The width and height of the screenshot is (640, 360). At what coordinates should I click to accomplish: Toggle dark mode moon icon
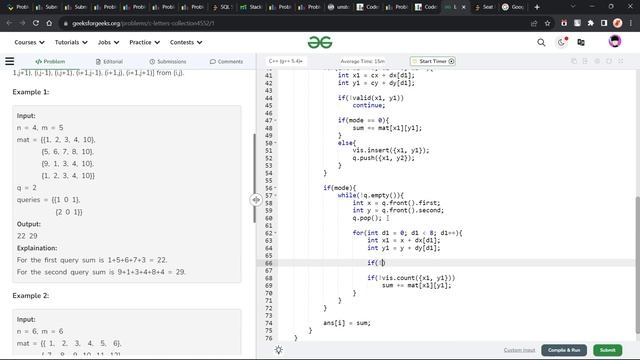(x=562, y=42)
